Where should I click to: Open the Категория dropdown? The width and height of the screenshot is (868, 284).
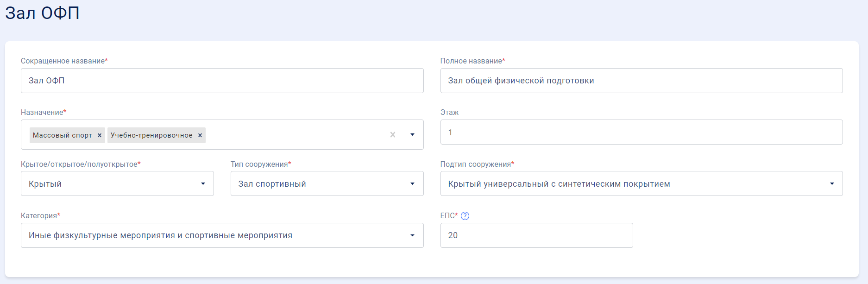[x=222, y=235]
